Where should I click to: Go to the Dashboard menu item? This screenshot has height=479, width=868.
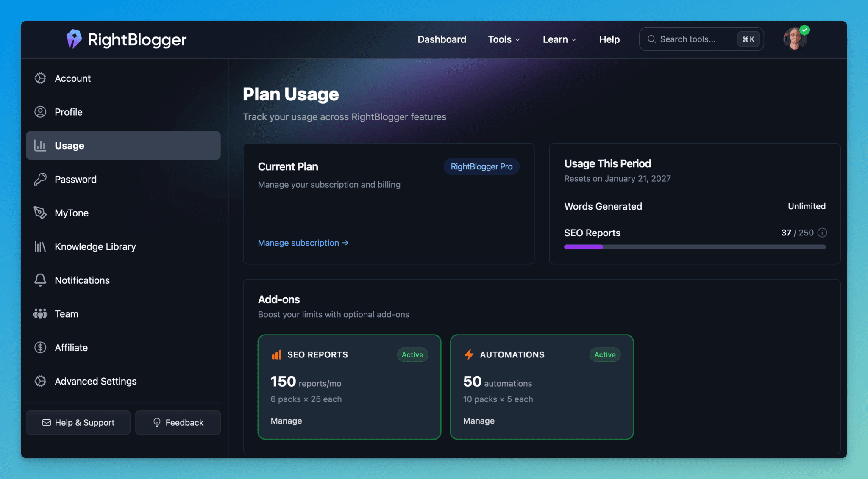(x=442, y=39)
